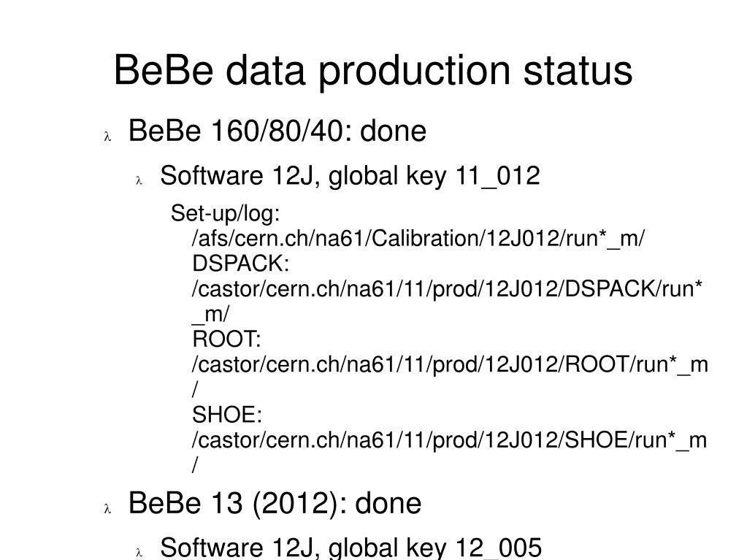This screenshot has width=747, height=560.
Task: Click the ROOT: label
Action: [227, 339]
